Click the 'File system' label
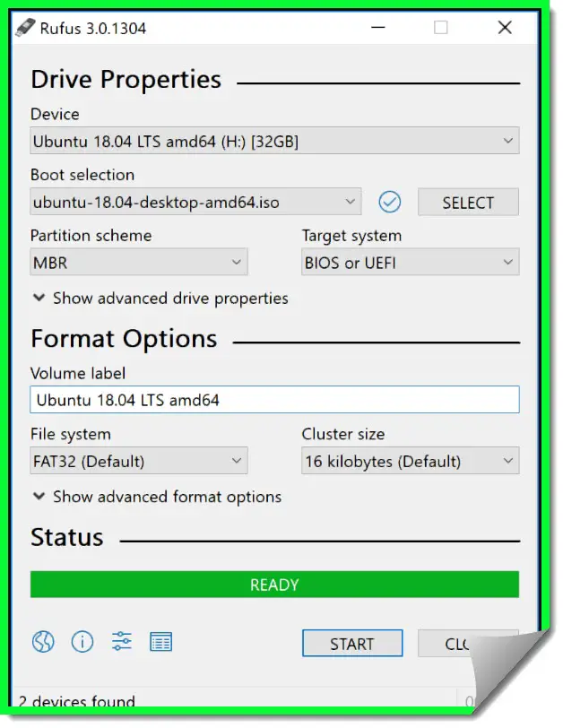 71,434
